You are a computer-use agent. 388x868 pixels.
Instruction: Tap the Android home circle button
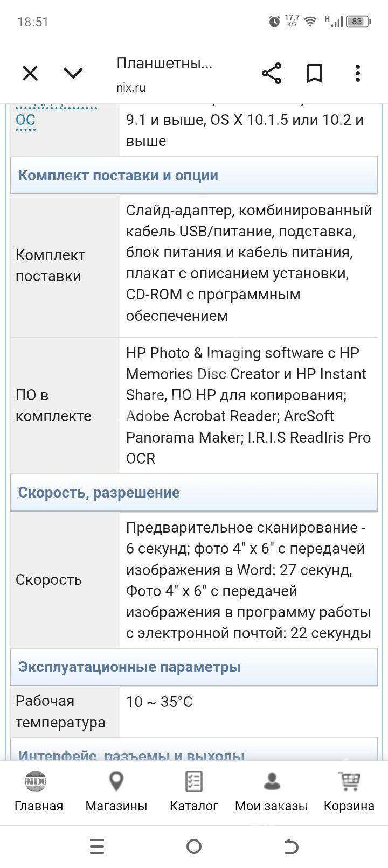[x=194, y=846]
